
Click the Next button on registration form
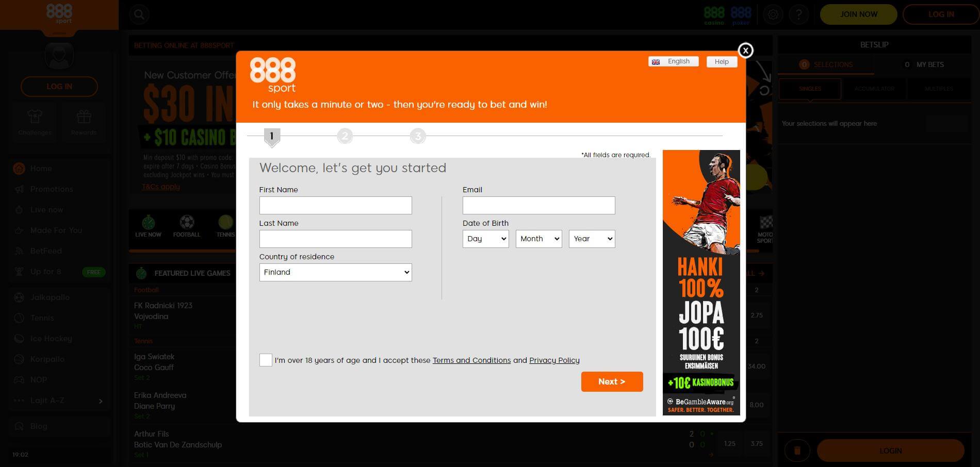pyautogui.click(x=612, y=381)
